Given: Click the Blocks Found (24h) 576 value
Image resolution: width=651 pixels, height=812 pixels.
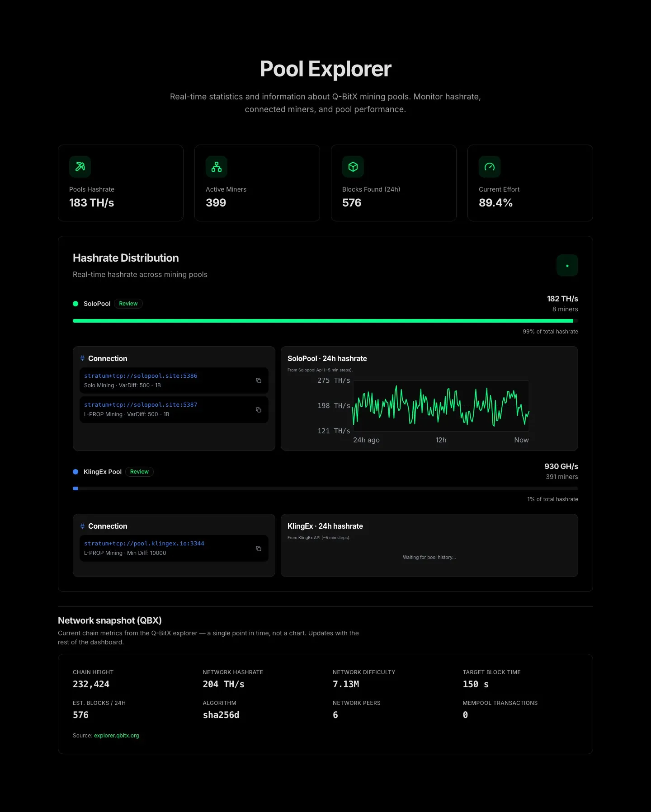Looking at the screenshot, I should pyautogui.click(x=352, y=203).
